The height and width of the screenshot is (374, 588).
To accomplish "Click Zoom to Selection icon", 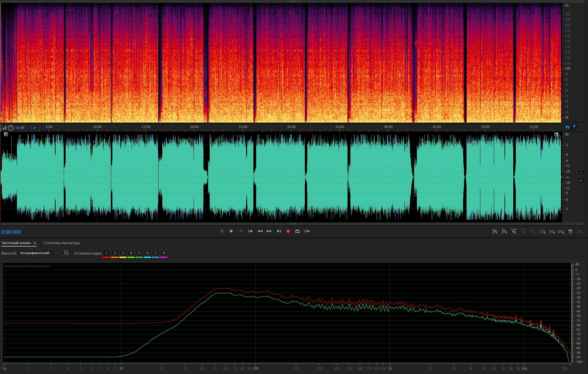I will pos(561,232).
